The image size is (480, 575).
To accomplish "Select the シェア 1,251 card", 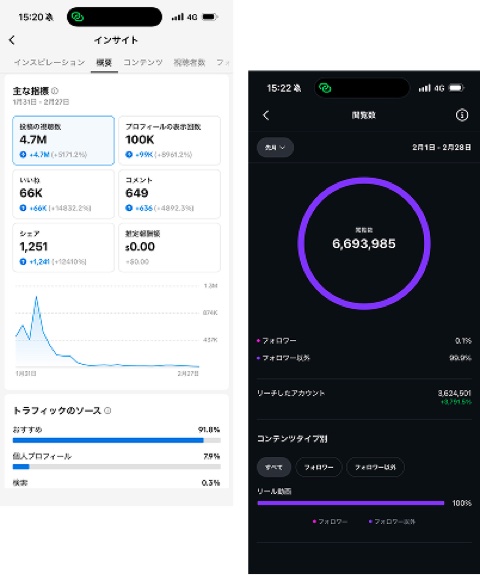I will click(x=63, y=248).
